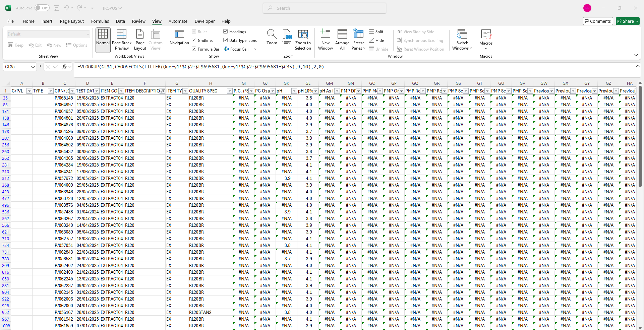Open Focus Cell options arrow

(255, 49)
